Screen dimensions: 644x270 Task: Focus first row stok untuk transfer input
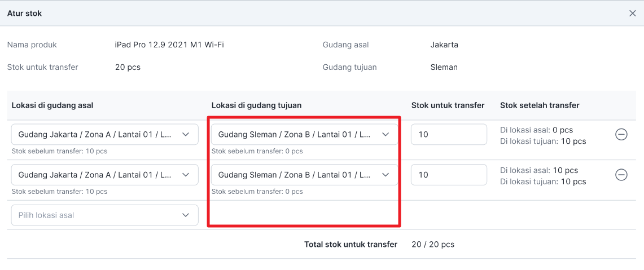tap(449, 134)
